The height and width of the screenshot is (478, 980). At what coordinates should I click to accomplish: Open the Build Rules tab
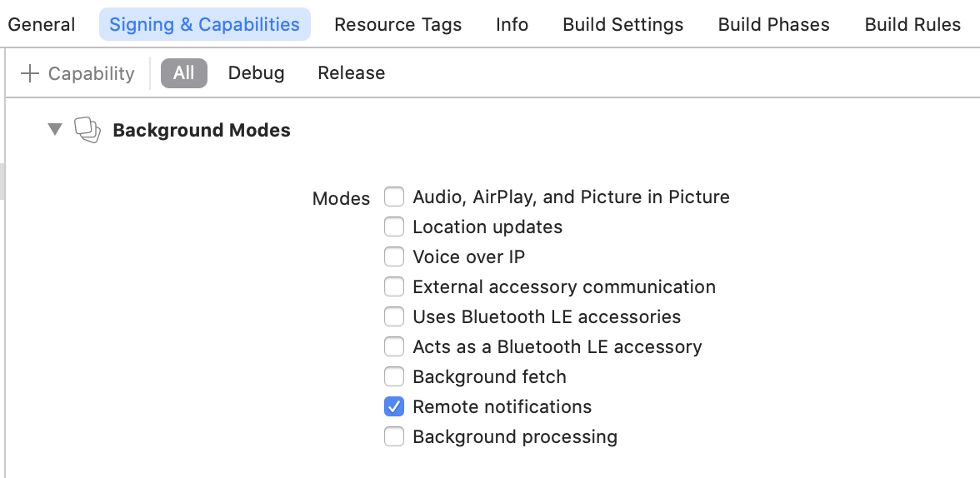(912, 25)
